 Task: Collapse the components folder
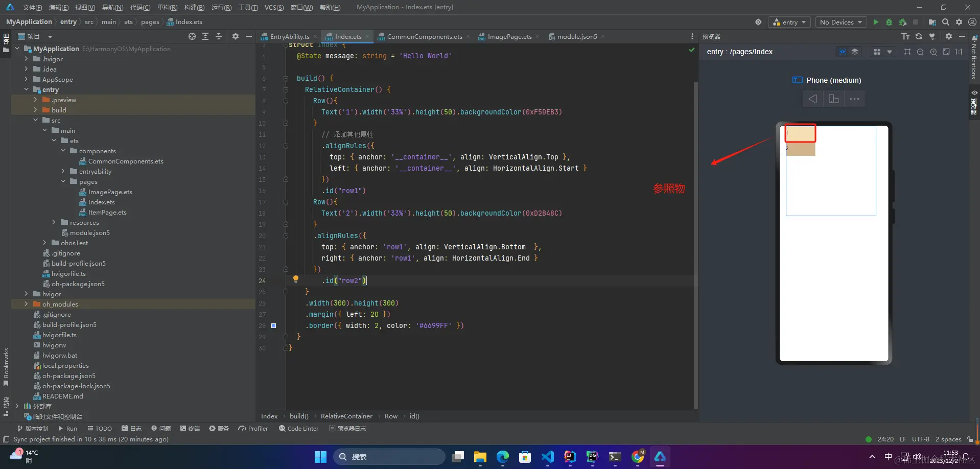pos(63,151)
